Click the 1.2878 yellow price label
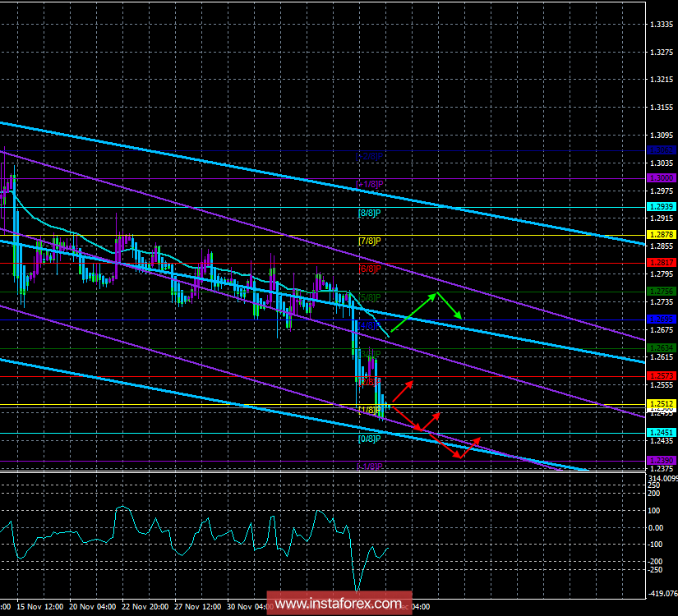 point(662,235)
